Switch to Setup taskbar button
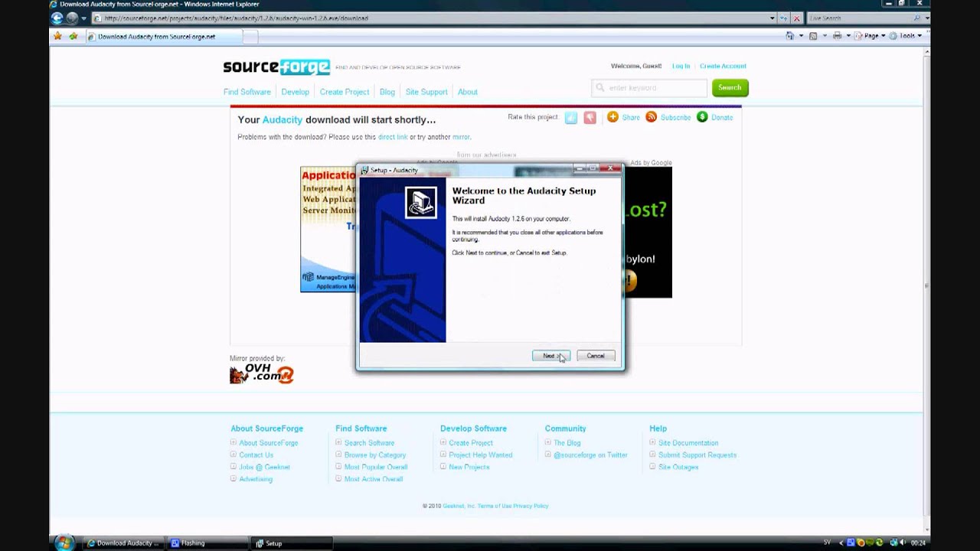Viewport: 980px width, 551px height. pyautogui.click(x=291, y=543)
